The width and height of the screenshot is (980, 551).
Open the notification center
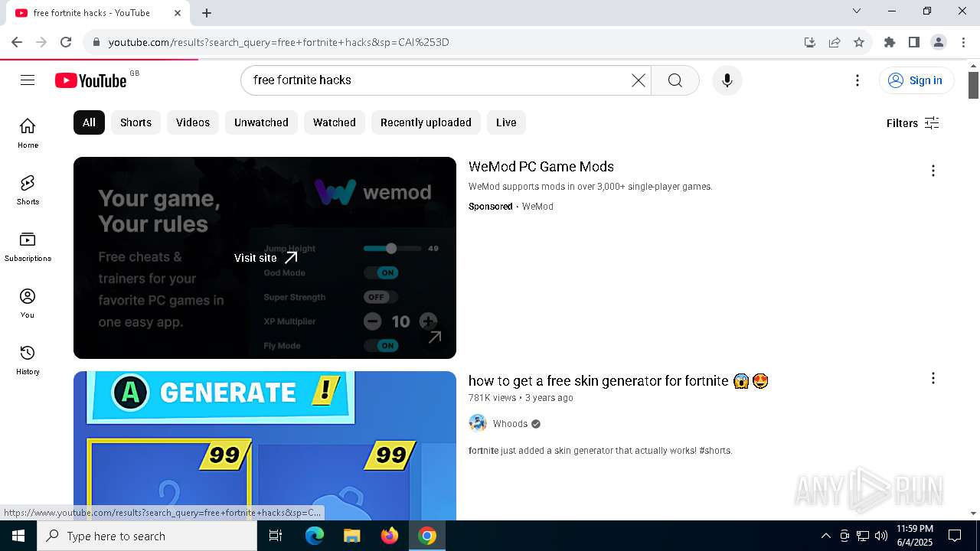tap(955, 536)
